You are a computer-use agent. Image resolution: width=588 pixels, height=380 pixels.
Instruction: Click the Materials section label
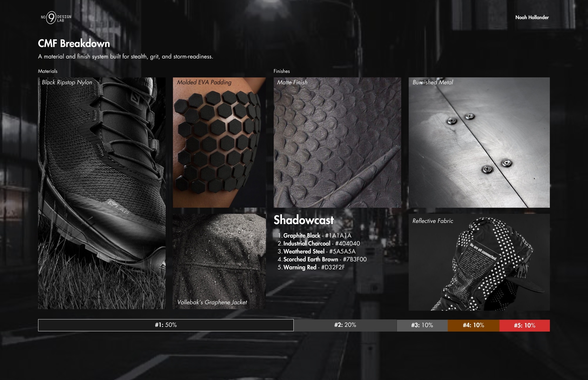(48, 71)
